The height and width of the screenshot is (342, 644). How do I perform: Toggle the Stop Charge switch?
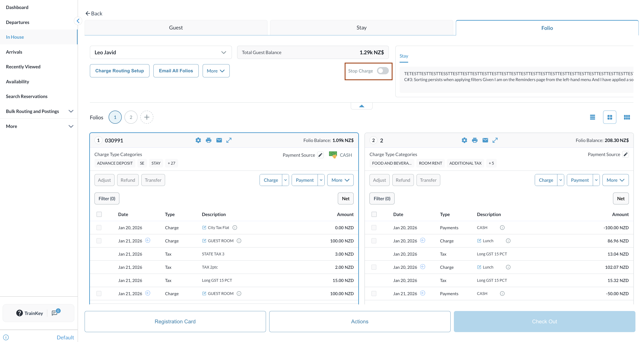point(382,71)
